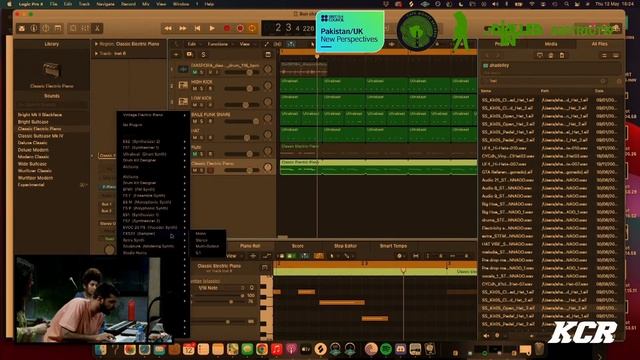Expand Vintage Electric Piano submenu

pyautogui.click(x=154, y=115)
